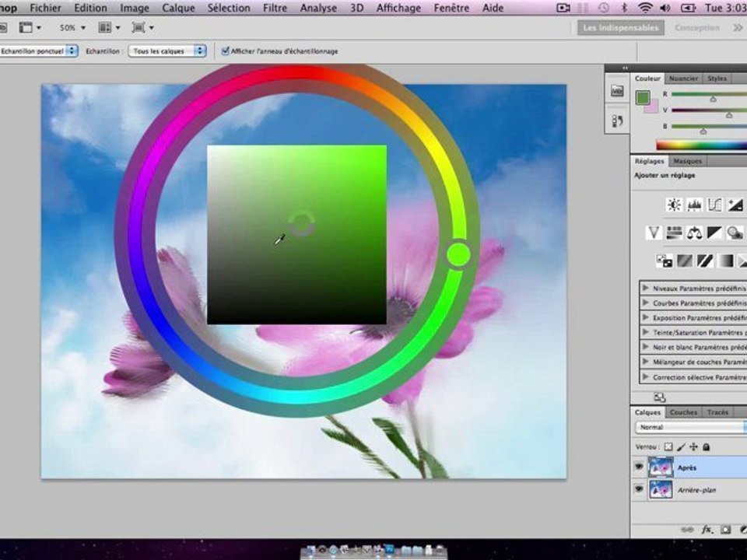This screenshot has height=560, width=747.
Task: Toggle lock position (move icon)
Action: 693,446
